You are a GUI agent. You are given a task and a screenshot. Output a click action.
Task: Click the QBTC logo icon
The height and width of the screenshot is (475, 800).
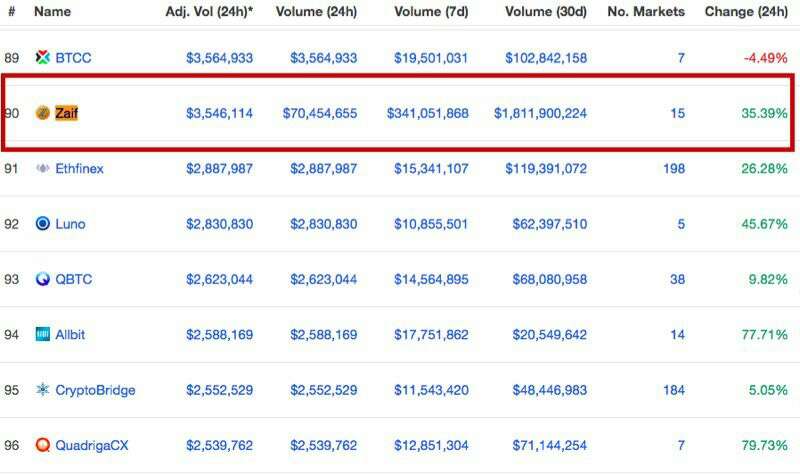click(x=42, y=279)
